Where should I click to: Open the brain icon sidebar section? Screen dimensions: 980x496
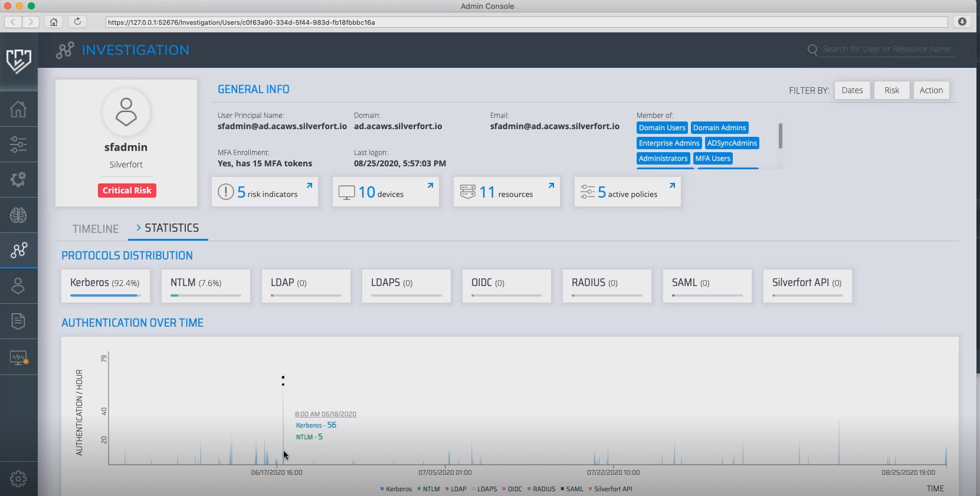point(18,215)
